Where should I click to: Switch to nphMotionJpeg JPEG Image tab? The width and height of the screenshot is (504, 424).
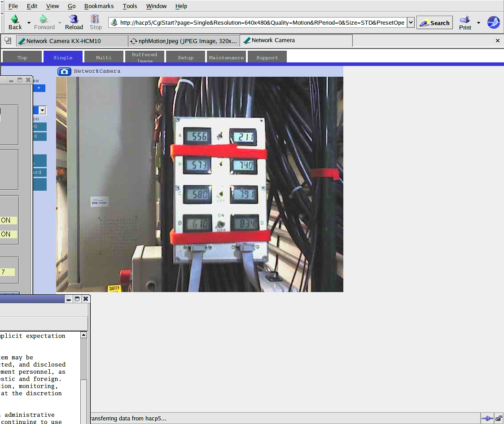(x=184, y=41)
